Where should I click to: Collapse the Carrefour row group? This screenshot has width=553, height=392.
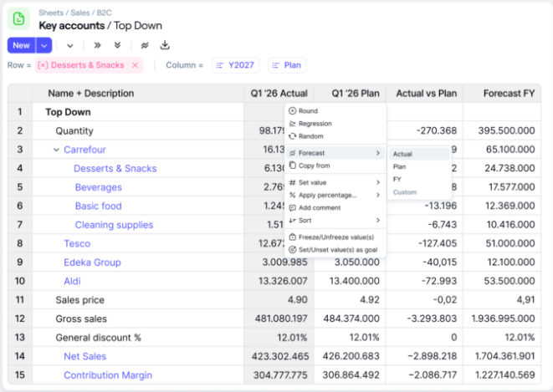tap(56, 150)
